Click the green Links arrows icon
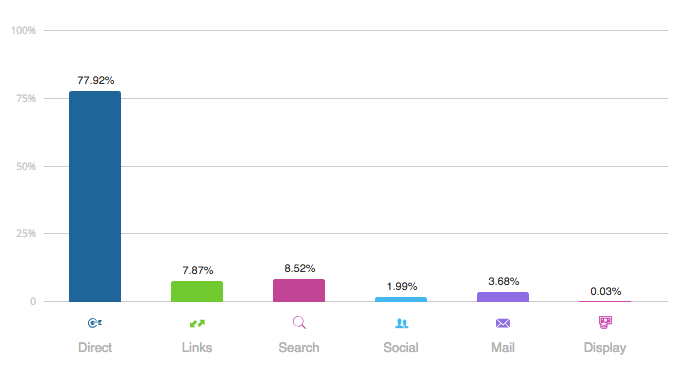 click(197, 323)
